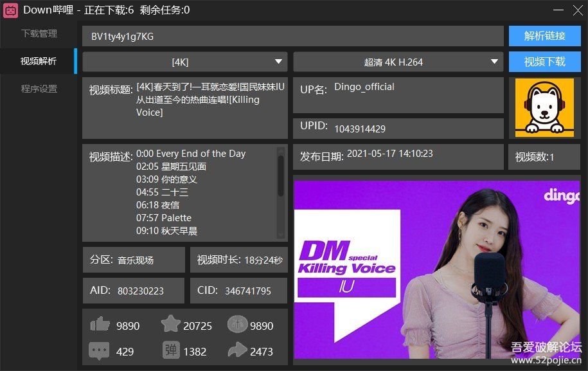Expand the resolution selector's dropdown arrow
Viewport: 588px width, 371px height.
(x=279, y=62)
